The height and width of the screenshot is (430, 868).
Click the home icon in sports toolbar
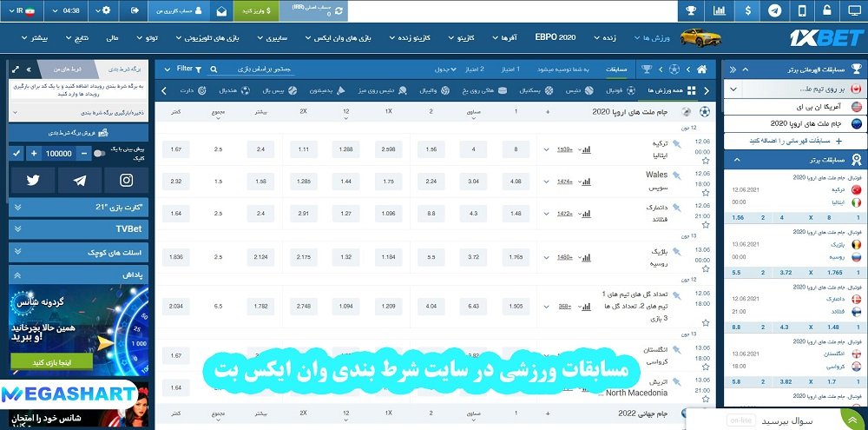point(701,69)
